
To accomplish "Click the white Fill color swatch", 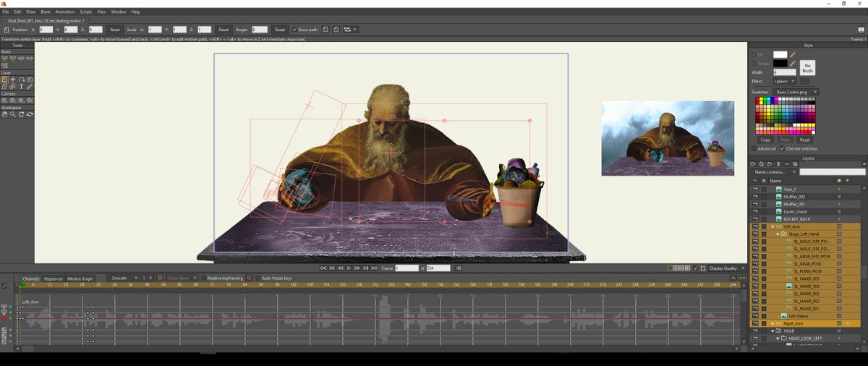I will click(x=780, y=54).
